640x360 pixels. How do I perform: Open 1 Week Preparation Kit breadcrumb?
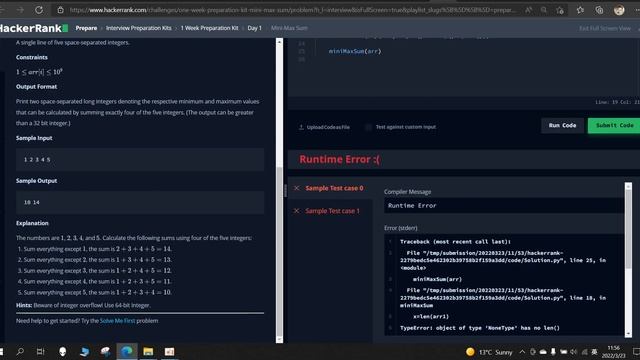(209, 28)
